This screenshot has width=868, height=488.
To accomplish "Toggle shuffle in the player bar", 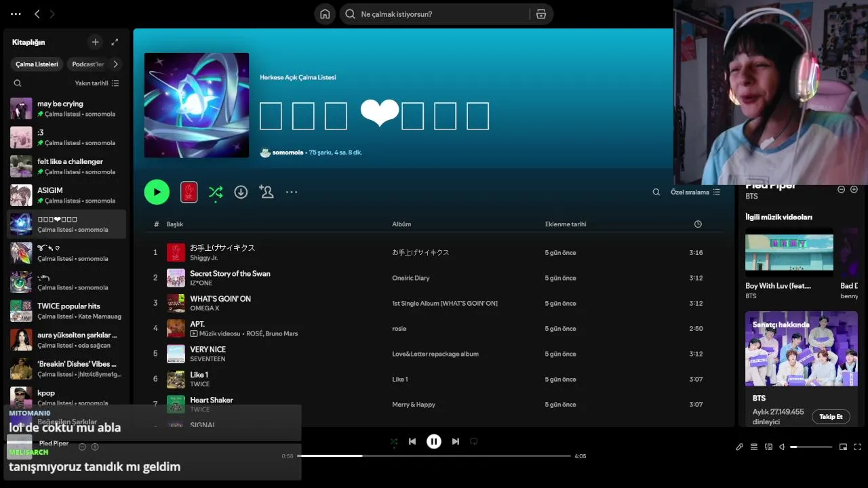I will (x=394, y=441).
